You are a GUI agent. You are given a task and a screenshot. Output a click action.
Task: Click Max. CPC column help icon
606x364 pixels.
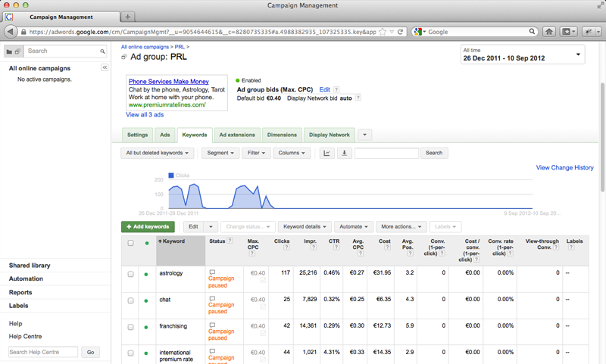tap(252, 254)
